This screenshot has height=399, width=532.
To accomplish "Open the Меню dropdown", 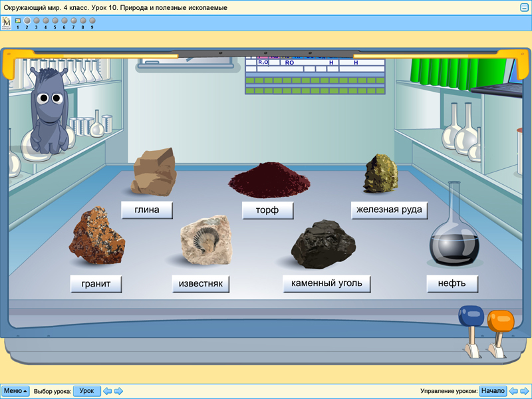I will pos(15,391).
